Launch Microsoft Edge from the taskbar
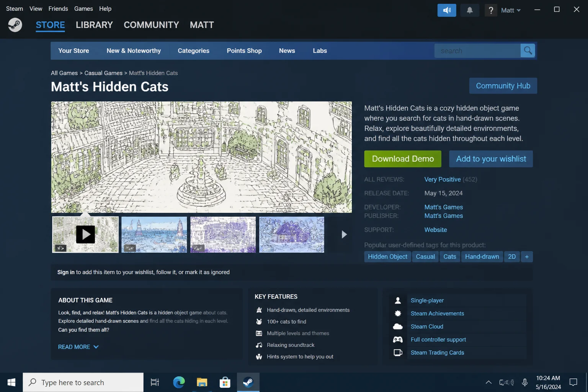Screen dimensions: 588x392 point(179,382)
